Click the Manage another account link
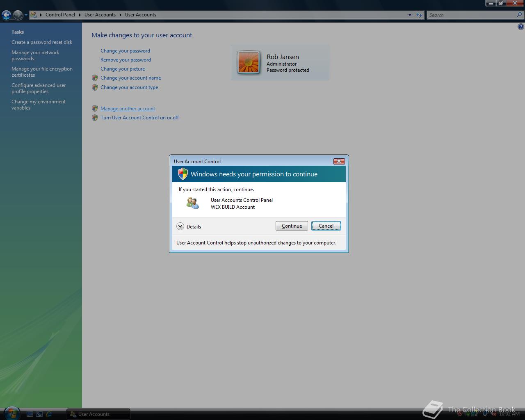 pyautogui.click(x=128, y=109)
